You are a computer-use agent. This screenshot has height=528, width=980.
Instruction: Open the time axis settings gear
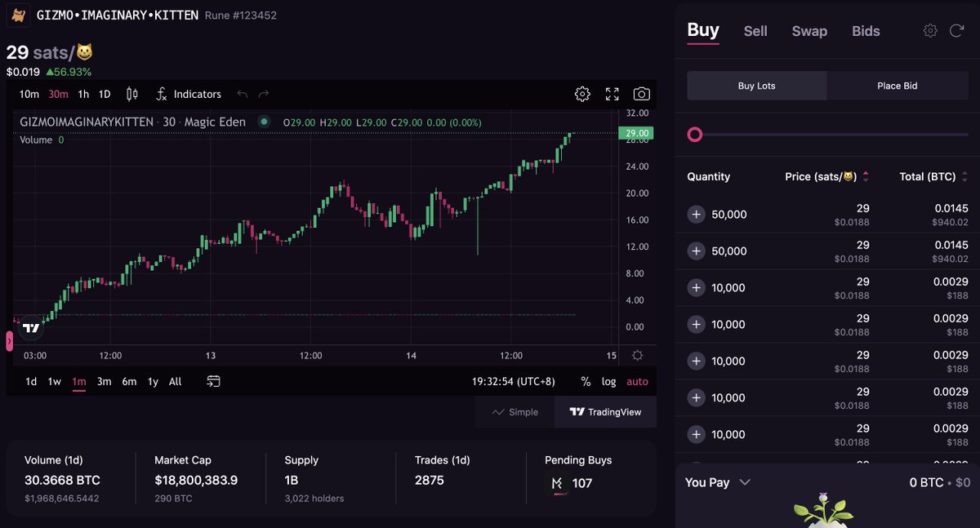point(637,355)
